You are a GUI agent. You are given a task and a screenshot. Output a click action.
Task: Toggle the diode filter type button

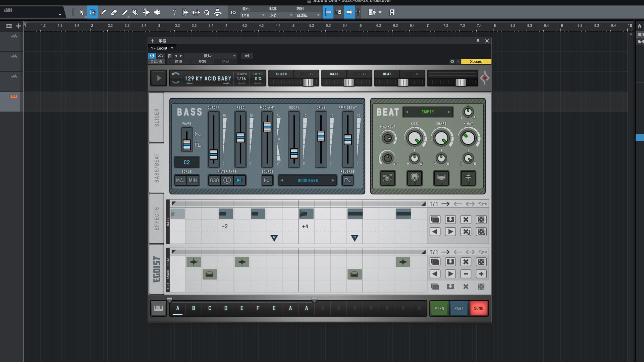pyautogui.click(x=239, y=180)
